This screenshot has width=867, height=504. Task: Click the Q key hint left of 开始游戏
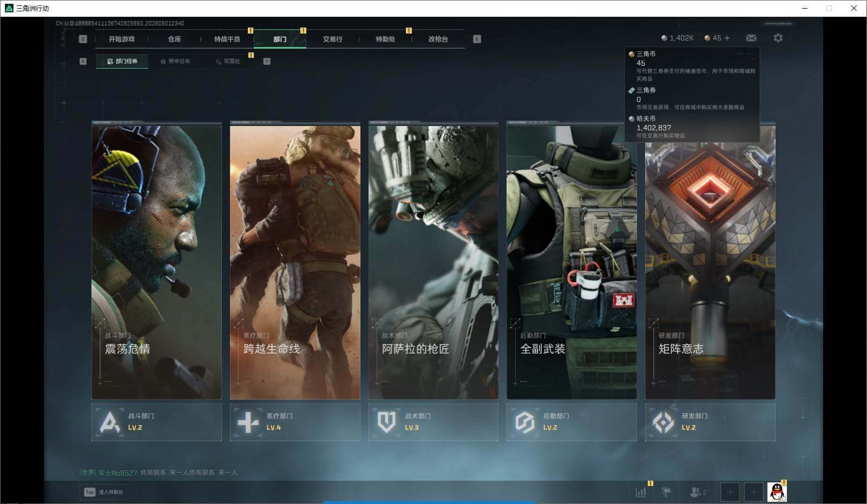pos(83,39)
